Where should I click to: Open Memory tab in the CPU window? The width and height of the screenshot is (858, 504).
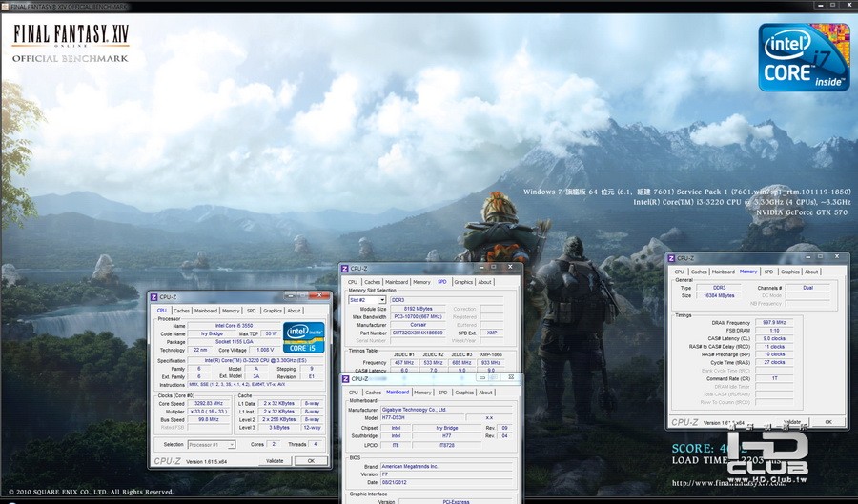(x=231, y=311)
